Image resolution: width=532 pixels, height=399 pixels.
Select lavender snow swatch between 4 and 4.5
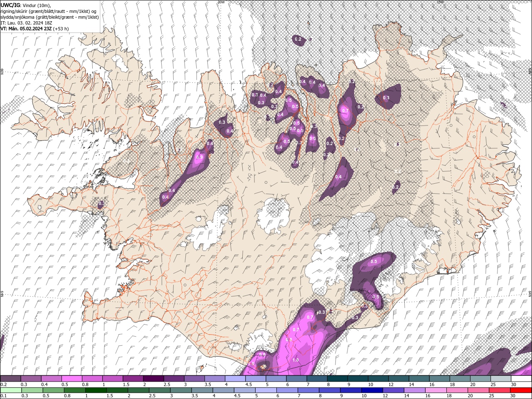(x=235, y=379)
